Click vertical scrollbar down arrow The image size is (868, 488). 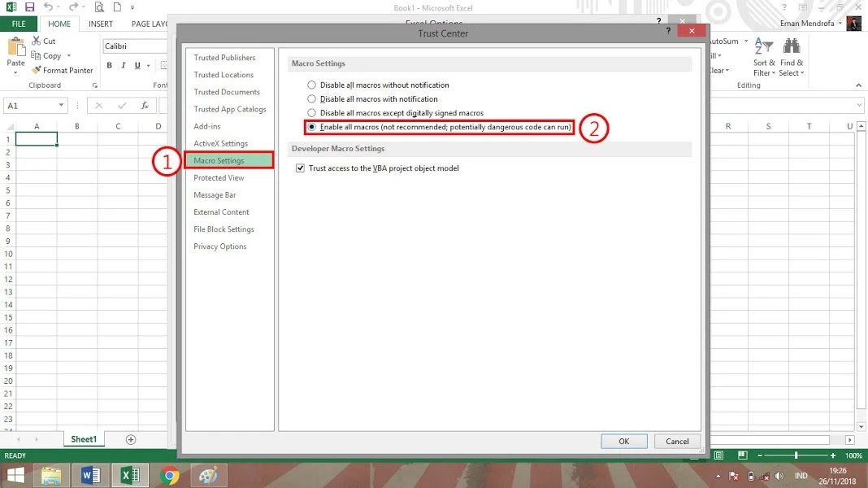pyautogui.click(x=861, y=426)
